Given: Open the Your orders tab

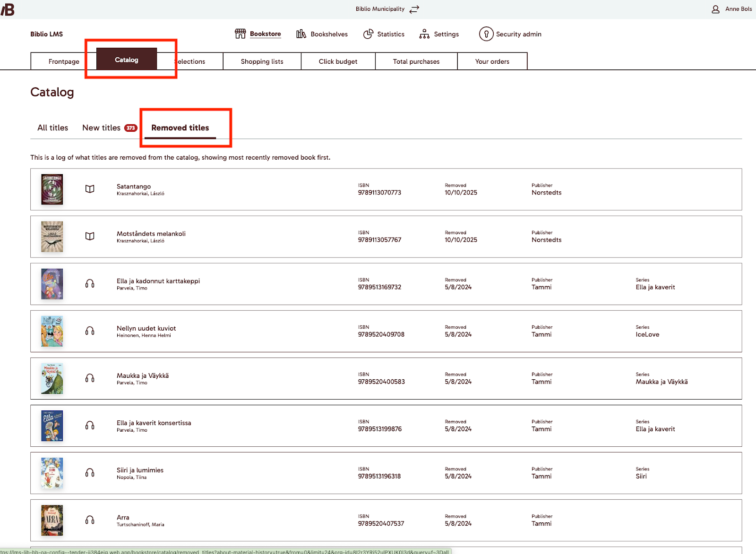Looking at the screenshot, I should [x=492, y=61].
